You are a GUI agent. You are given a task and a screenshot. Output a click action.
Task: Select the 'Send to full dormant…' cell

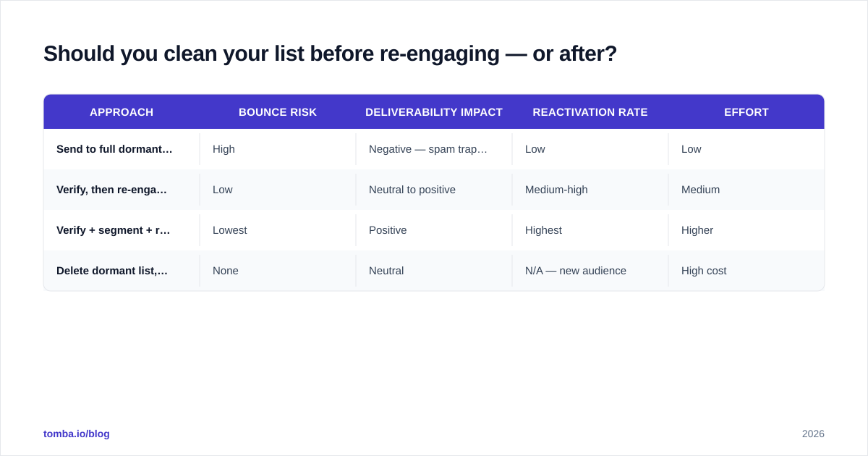[122, 149]
